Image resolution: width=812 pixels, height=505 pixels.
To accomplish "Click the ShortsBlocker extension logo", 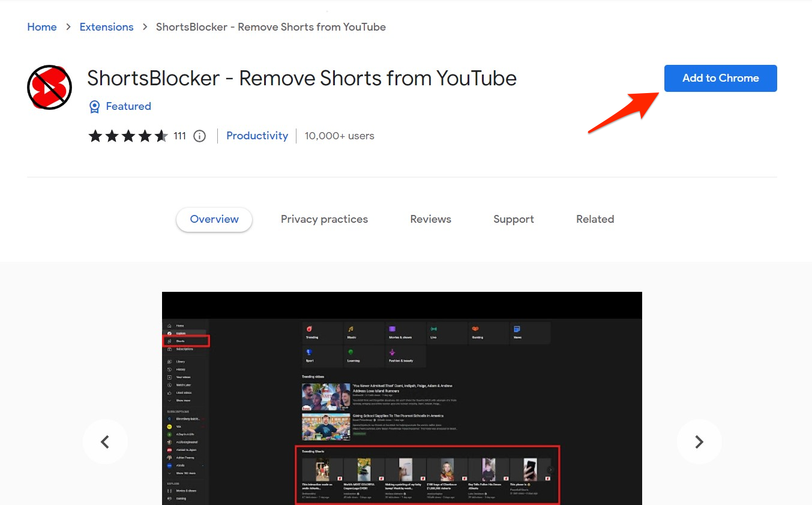I will click(x=49, y=87).
